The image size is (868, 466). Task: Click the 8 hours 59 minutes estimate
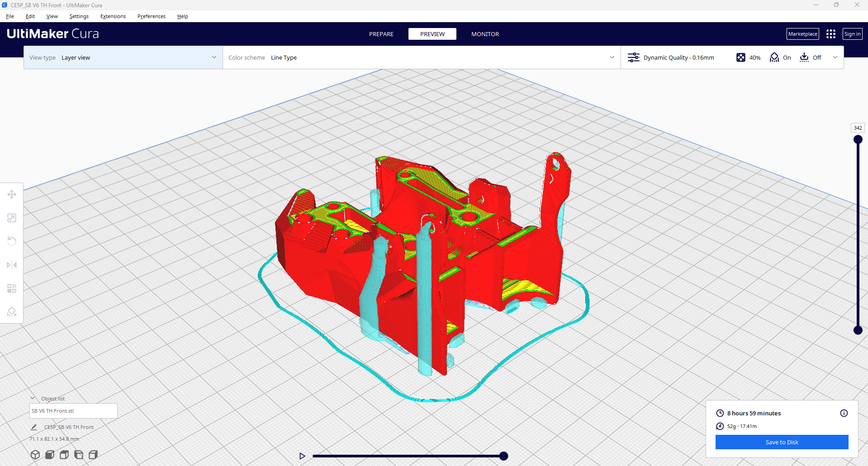(x=754, y=413)
